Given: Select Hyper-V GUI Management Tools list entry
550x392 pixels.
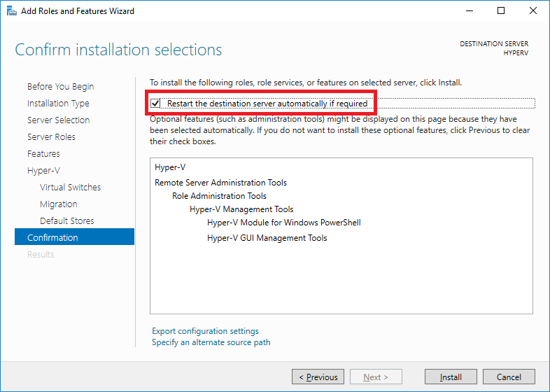Looking at the screenshot, I should point(267,238).
